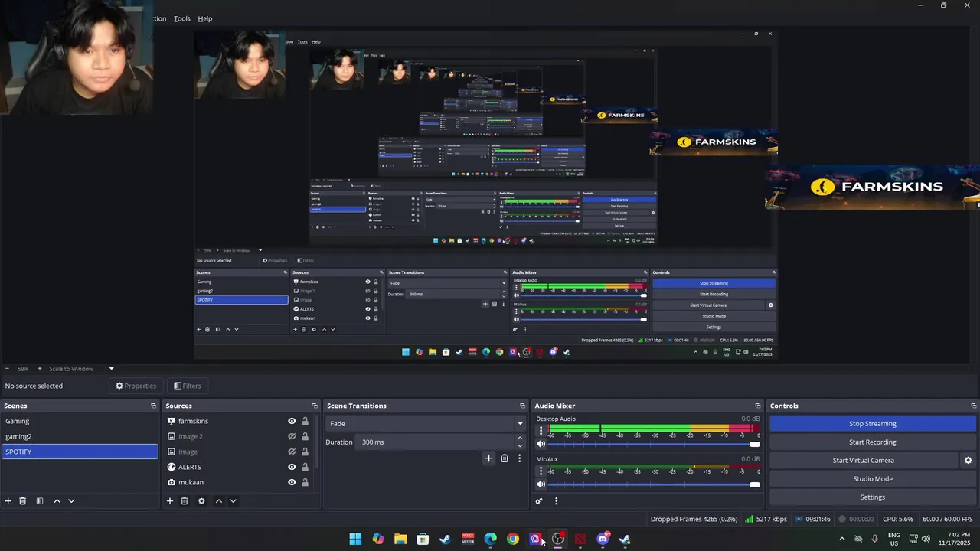The width and height of the screenshot is (980, 551).
Task: Open virtual camera configuration gear
Action: point(968,461)
